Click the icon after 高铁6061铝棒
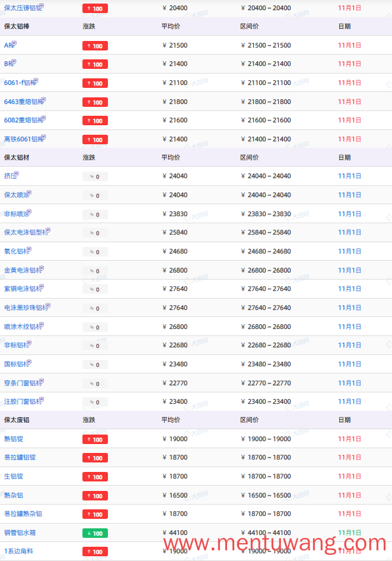 (44, 137)
